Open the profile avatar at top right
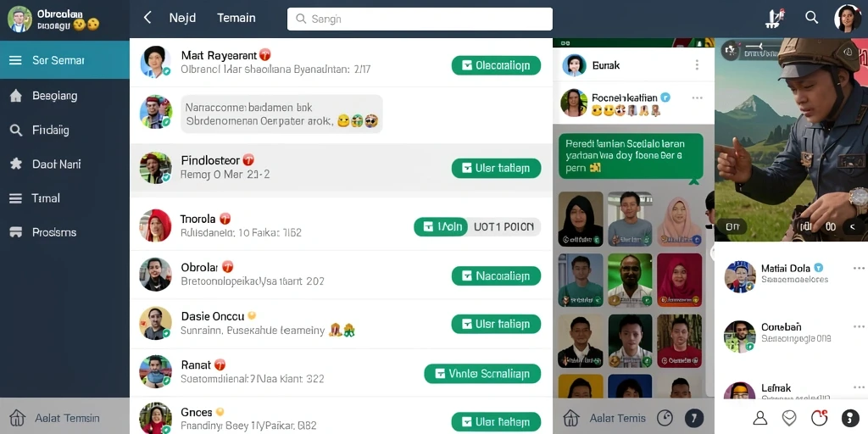Viewport: 868px width, 434px height. (x=848, y=19)
